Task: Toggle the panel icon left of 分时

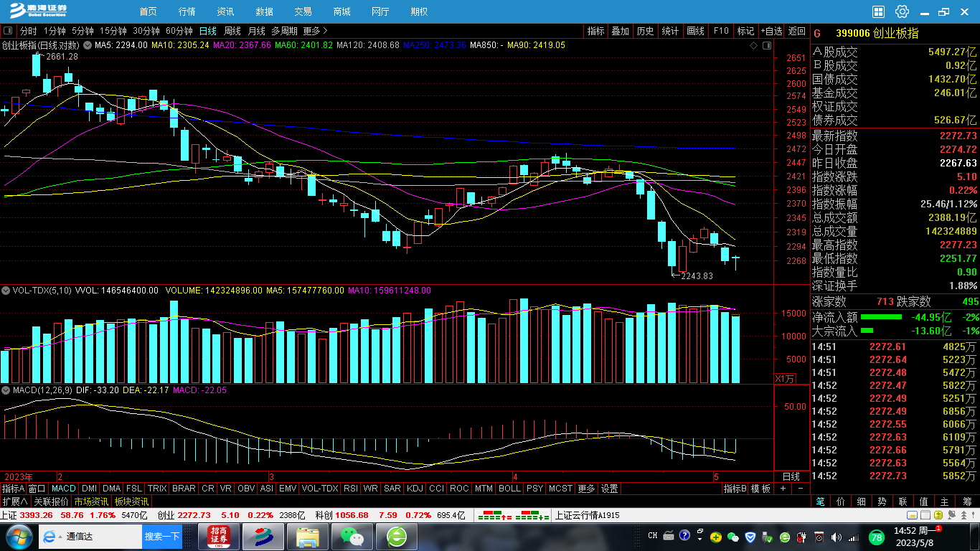Action: click(9, 31)
